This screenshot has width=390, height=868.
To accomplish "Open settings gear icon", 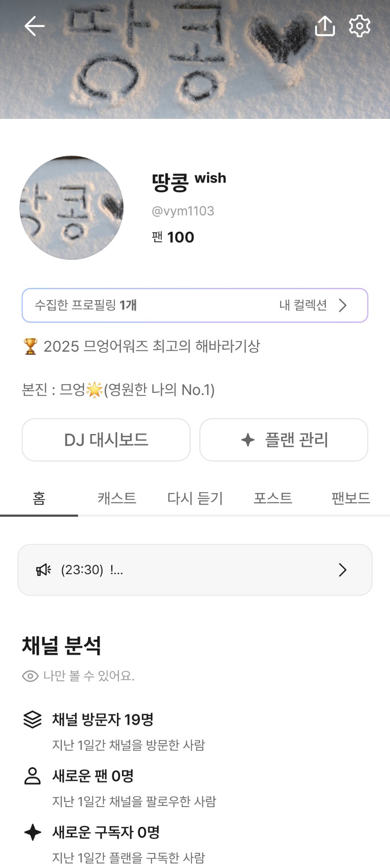I will pyautogui.click(x=360, y=26).
